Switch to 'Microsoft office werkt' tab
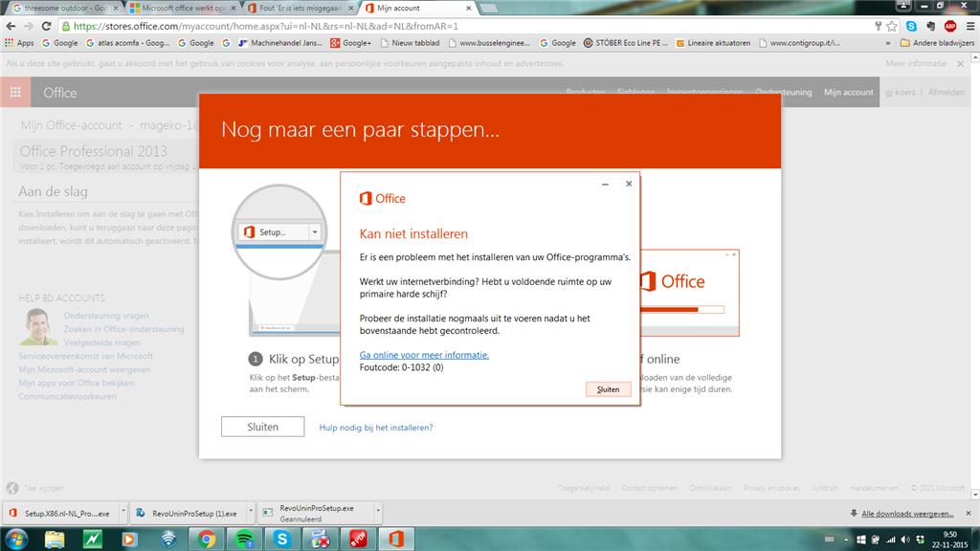Viewport: 980px width, 551px height. click(183, 8)
